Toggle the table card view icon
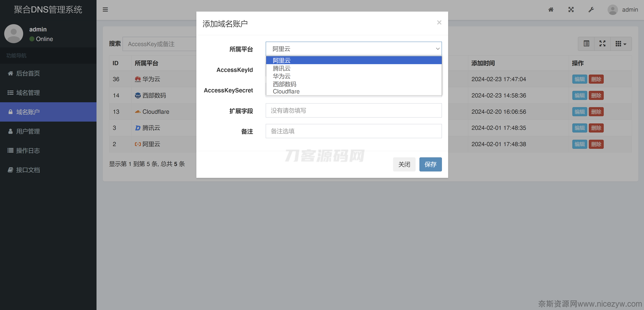 586,44
